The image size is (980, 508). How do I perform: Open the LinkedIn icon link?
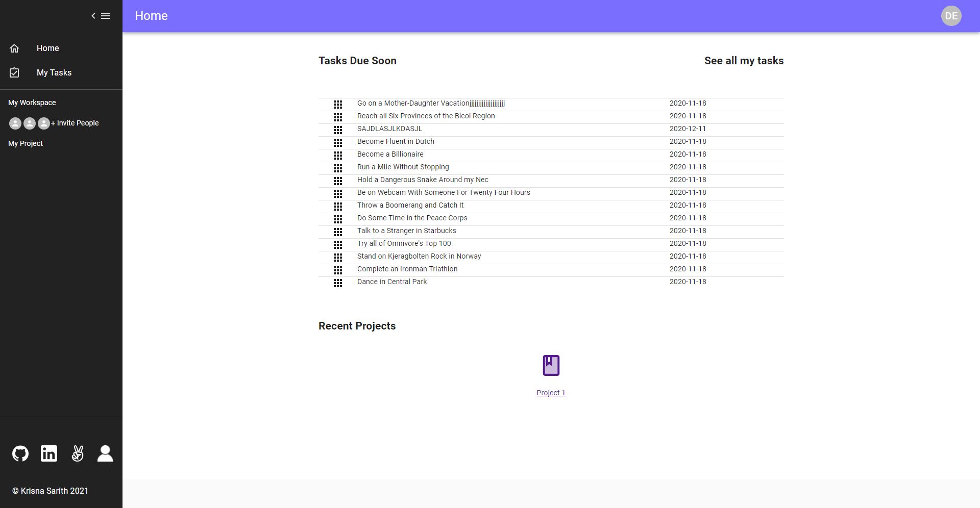click(49, 453)
